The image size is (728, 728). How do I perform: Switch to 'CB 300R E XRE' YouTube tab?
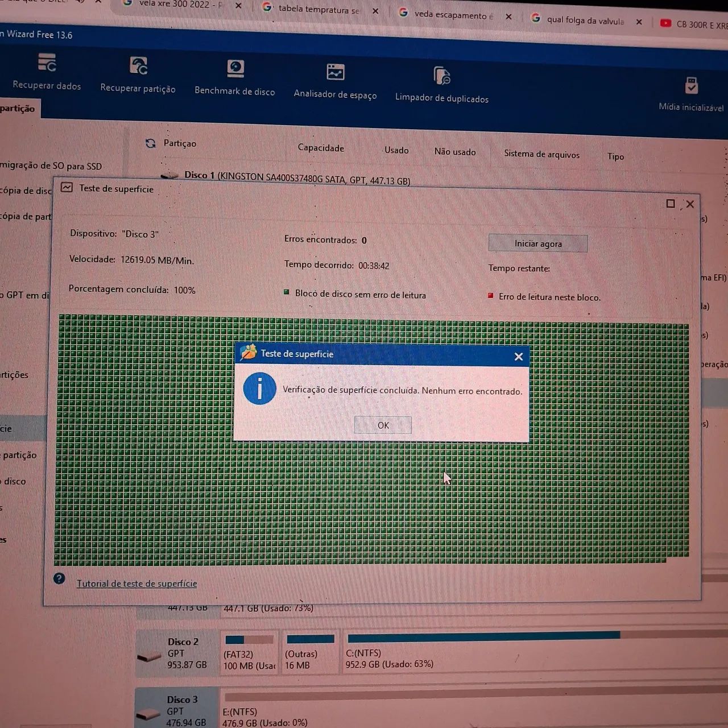click(x=694, y=24)
